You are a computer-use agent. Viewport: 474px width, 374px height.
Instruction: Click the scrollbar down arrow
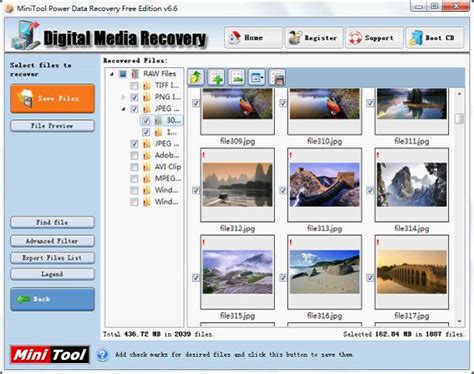tap(459, 321)
